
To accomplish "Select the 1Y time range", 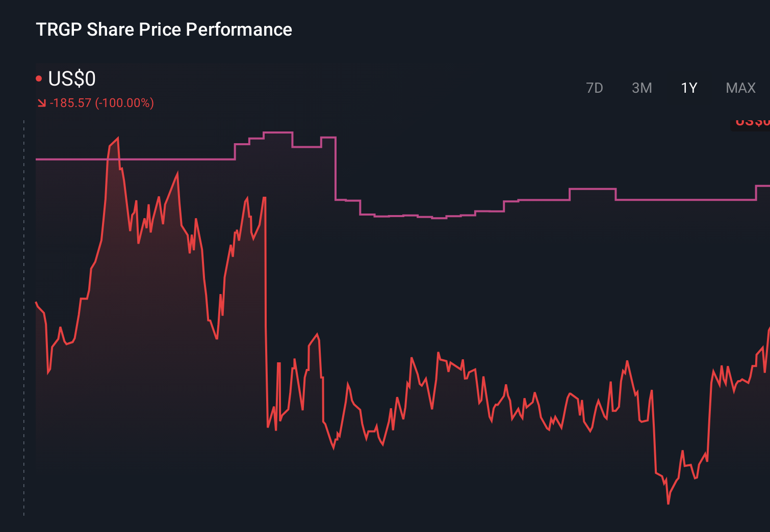I will pyautogui.click(x=688, y=88).
